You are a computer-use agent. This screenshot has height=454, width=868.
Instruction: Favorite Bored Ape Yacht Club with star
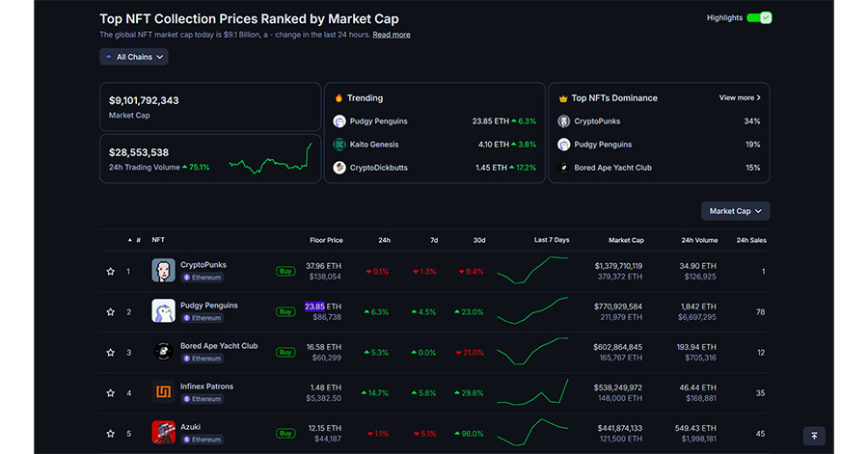click(111, 352)
